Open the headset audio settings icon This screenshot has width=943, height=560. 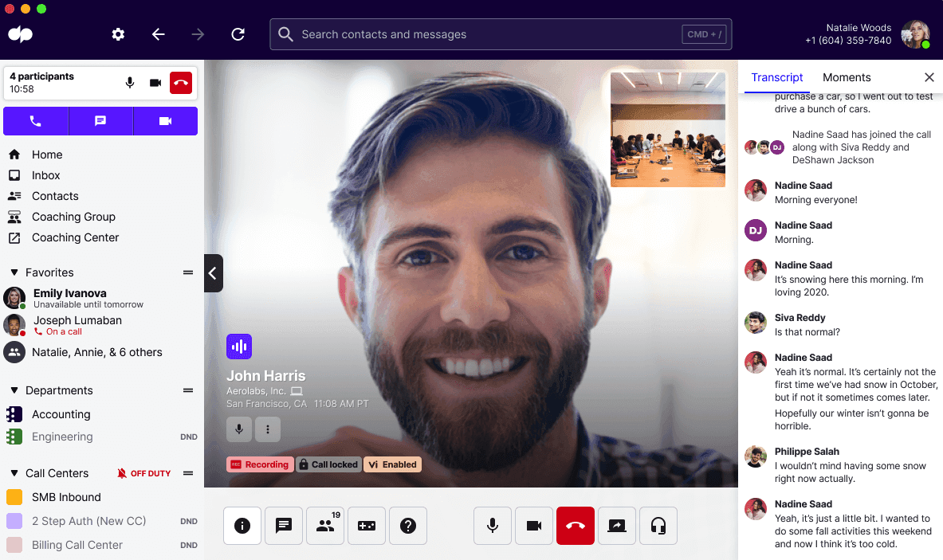[x=658, y=526]
